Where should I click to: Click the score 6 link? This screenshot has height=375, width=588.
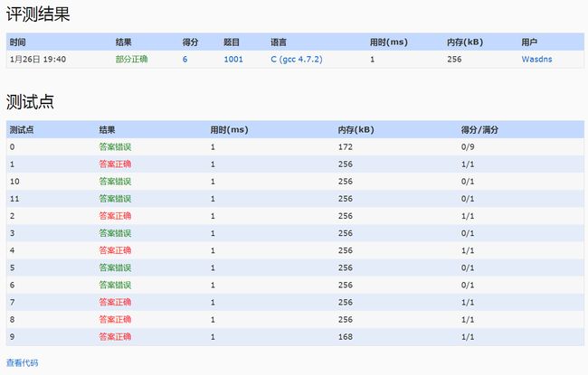185,60
